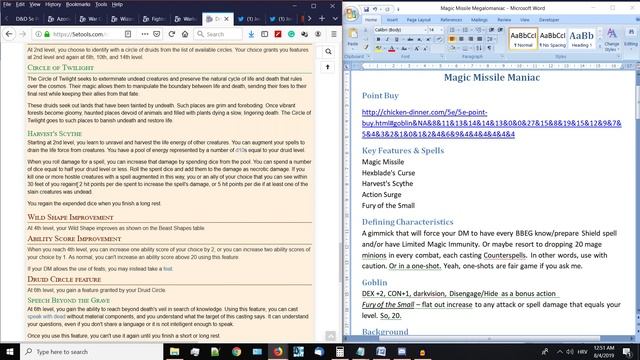640x360 pixels.
Task: Click the red extension icon in Firefox toolbar
Action: (x=278, y=34)
